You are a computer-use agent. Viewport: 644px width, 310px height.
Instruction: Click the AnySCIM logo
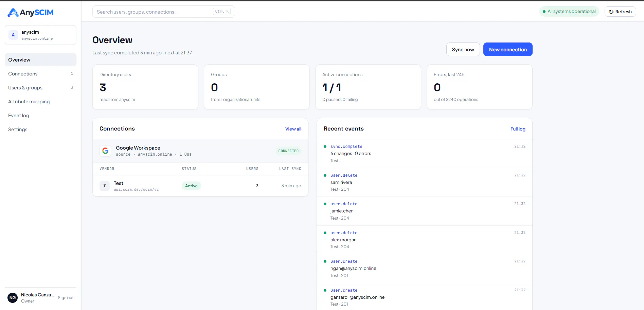tap(31, 13)
